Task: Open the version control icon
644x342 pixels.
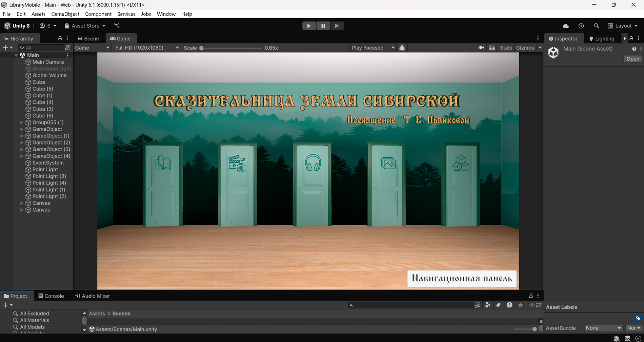Action: click(x=117, y=26)
